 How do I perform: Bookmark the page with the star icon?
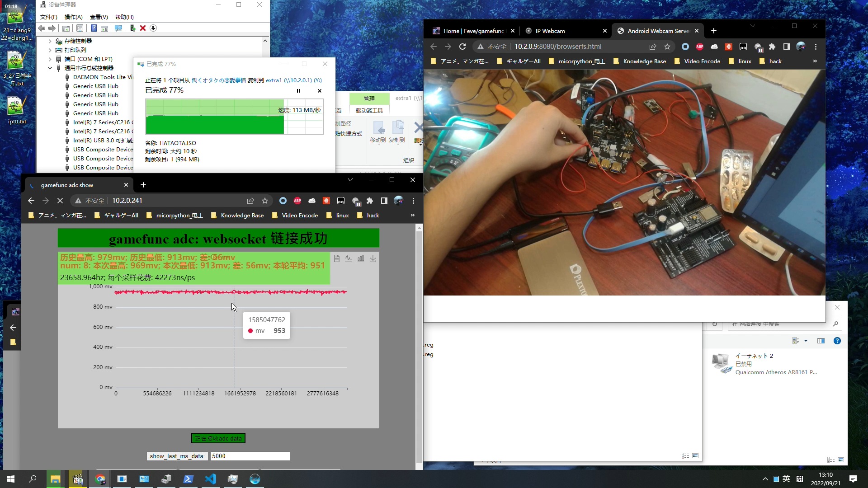coord(265,201)
